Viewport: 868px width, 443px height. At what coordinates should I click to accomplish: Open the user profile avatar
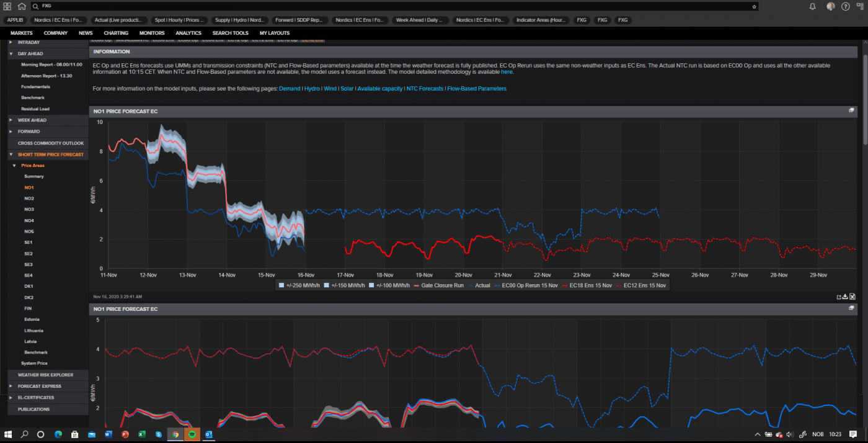(831, 6)
